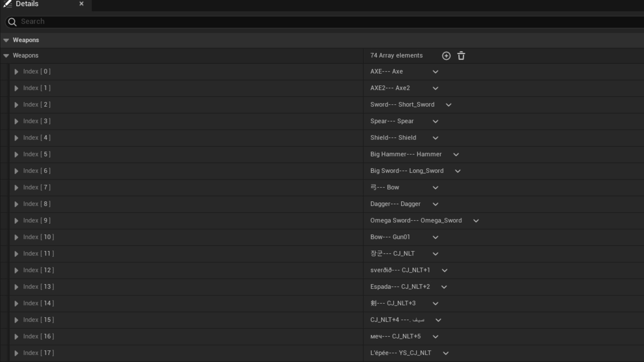Click the 74 Array elements text

point(396,56)
